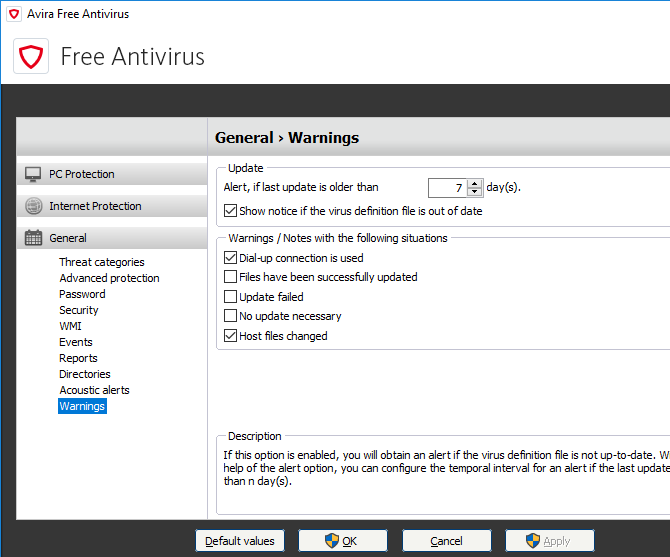Screen dimensions: 670x557
Task: Open the Events settings page
Action: pyautogui.click(x=76, y=342)
